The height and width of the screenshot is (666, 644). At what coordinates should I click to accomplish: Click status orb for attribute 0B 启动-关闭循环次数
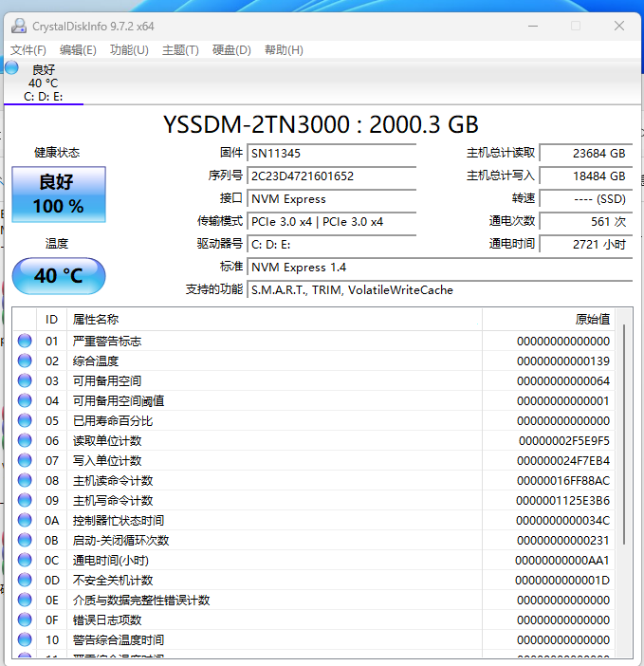click(x=25, y=540)
